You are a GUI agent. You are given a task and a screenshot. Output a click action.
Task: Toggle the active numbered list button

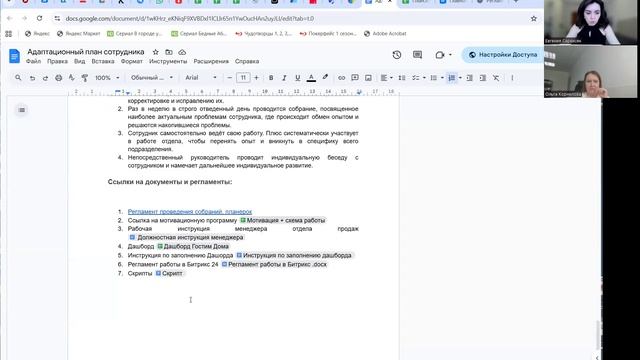point(452,78)
